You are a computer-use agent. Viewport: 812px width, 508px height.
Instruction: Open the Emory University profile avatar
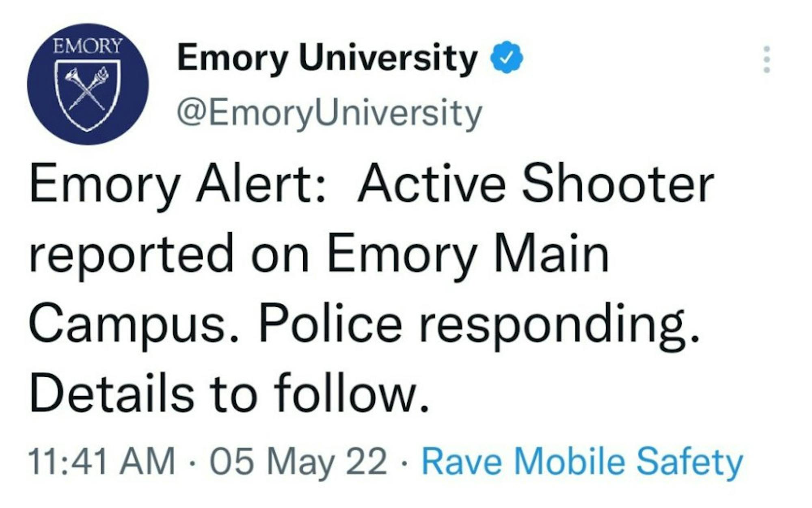click(88, 84)
